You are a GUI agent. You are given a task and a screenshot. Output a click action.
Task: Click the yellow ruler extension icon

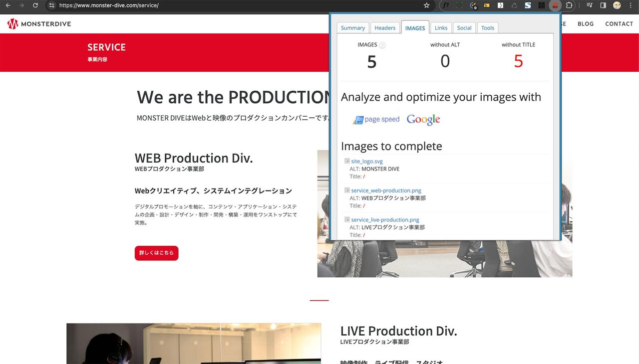tap(487, 5)
